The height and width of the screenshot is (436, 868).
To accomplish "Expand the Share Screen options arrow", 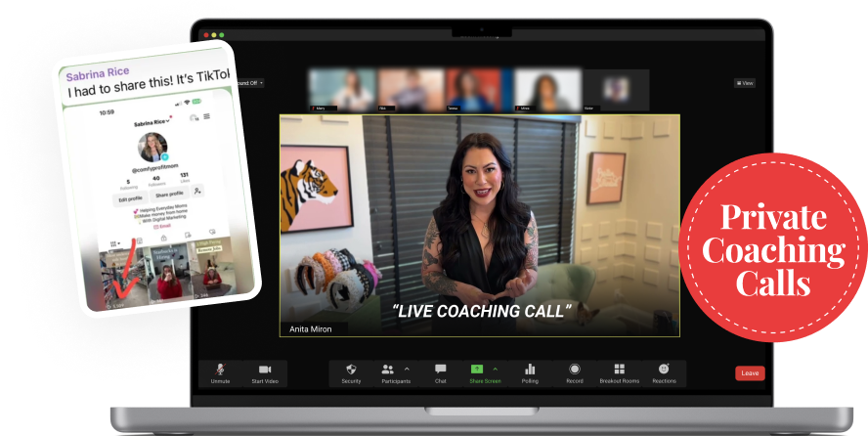I will (x=495, y=369).
